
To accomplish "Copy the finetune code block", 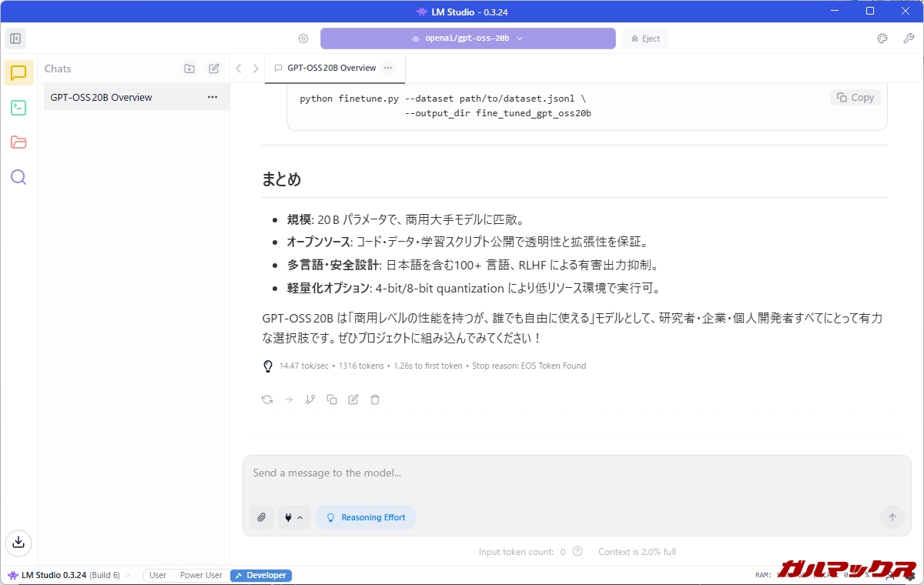I will coord(855,98).
